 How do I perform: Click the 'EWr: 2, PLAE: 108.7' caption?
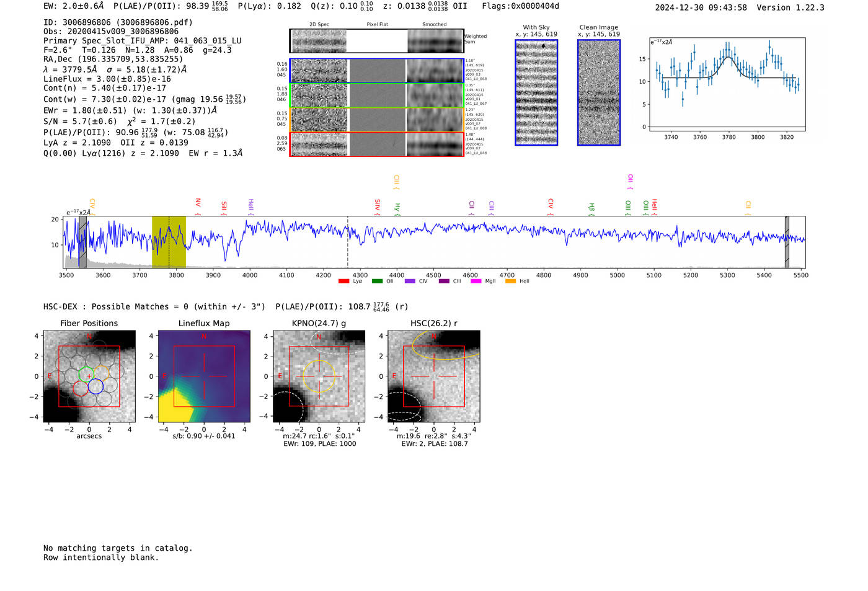pos(435,444)
